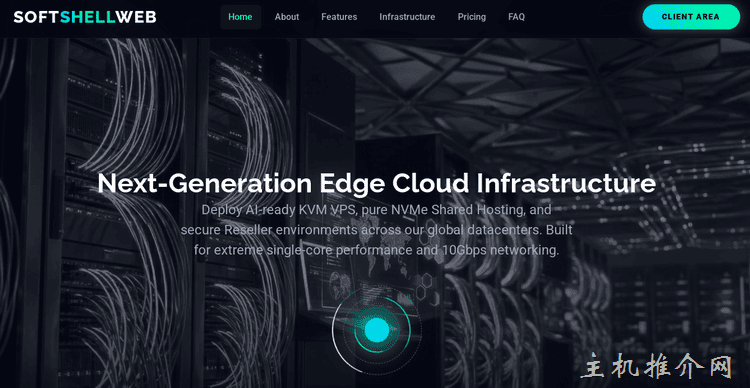Jump to the FAQ section
The image size is (750, 388).
pyautogui.click(x=517, y=17)
